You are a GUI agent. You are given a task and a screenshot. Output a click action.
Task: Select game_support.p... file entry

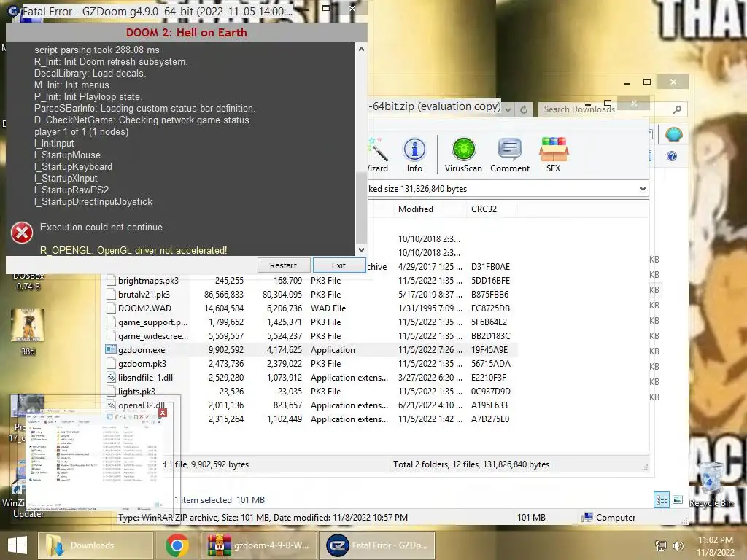pyautogui.click(x=311, y=322)
